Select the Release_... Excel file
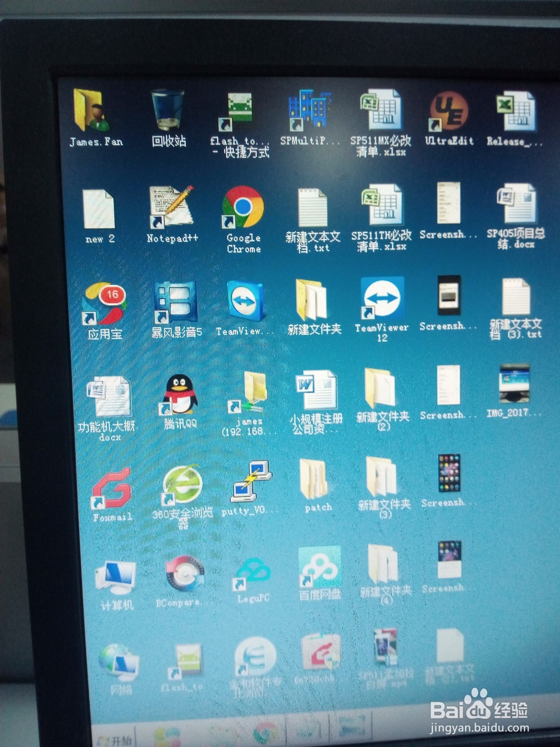 pos(514,119)
